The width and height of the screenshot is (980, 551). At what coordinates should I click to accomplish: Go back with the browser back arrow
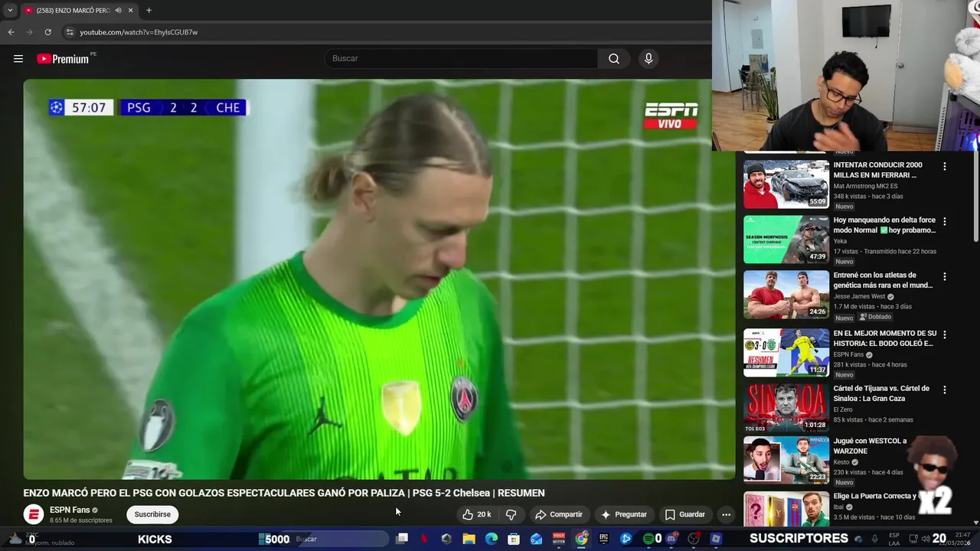pos(11,32)
